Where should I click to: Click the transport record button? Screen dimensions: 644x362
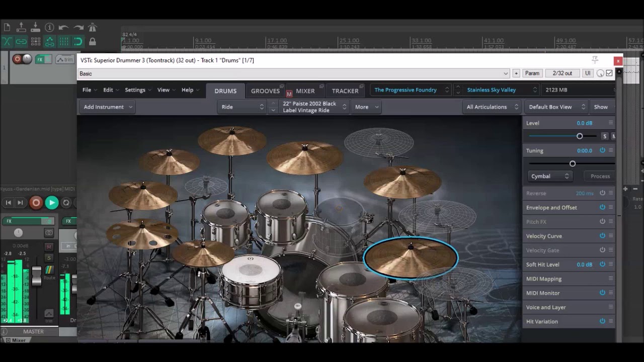tap(36, 203)
